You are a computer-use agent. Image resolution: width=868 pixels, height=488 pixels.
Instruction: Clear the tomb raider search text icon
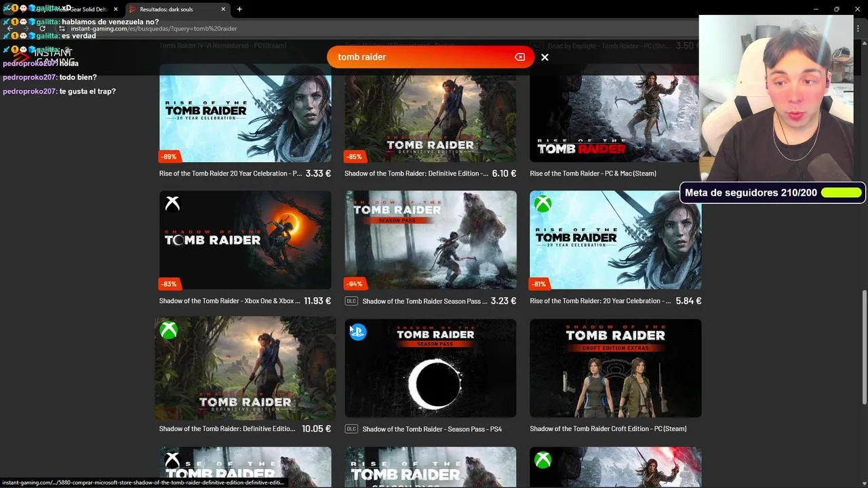pyautogui.click(x=520, y=57)
